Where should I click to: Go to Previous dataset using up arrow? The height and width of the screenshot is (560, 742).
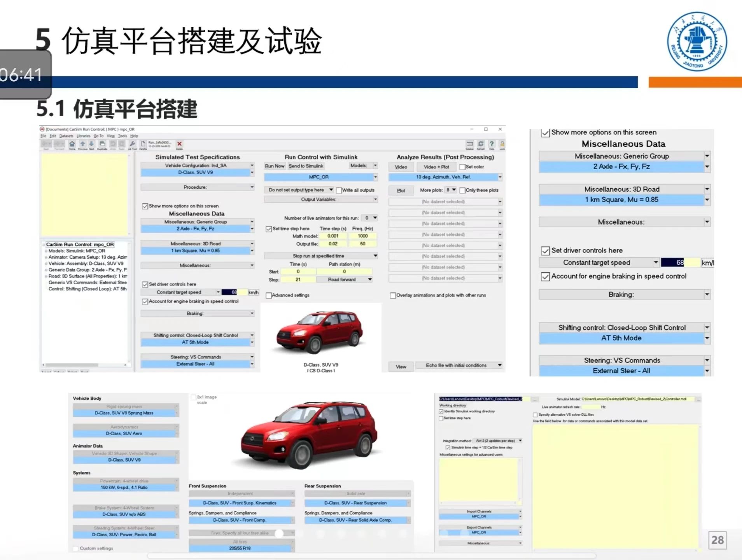click(x=82, y=144)
